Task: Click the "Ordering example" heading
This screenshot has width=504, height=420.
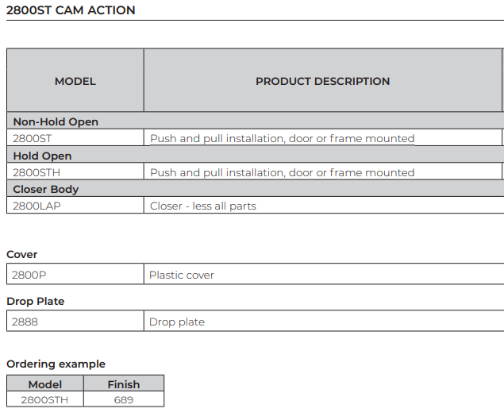Action: pyautogui.click(x=56, y=364)
